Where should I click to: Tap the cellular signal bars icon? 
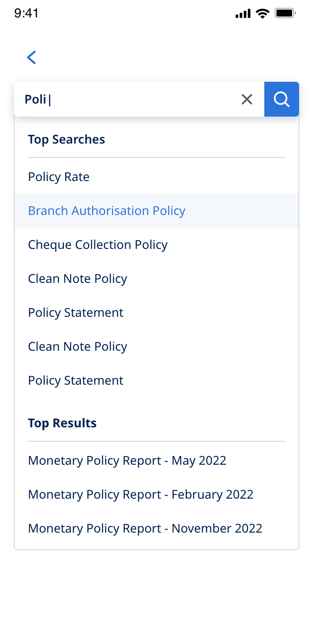click(x=243, y=14)
